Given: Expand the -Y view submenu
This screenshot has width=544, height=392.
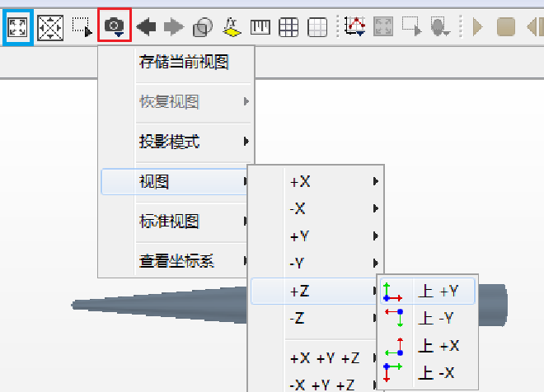Looking at the screenshot, I should click(317, 264).
